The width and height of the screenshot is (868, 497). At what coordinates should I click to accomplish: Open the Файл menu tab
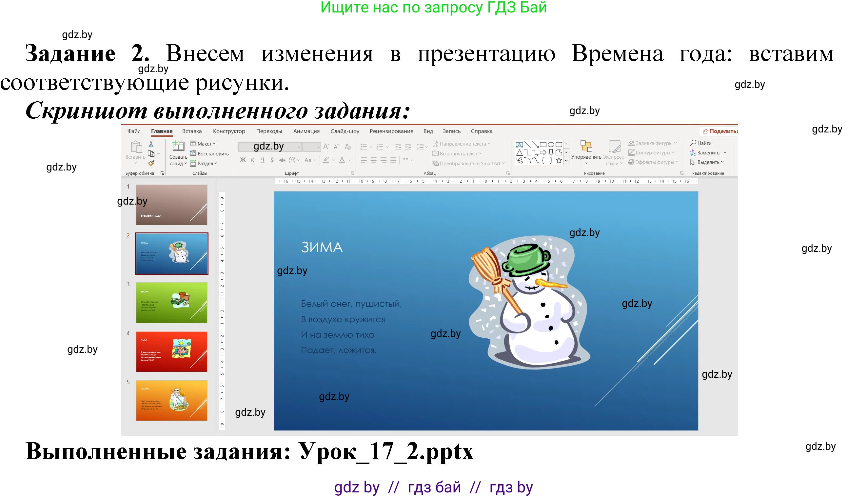click(134, 131)
